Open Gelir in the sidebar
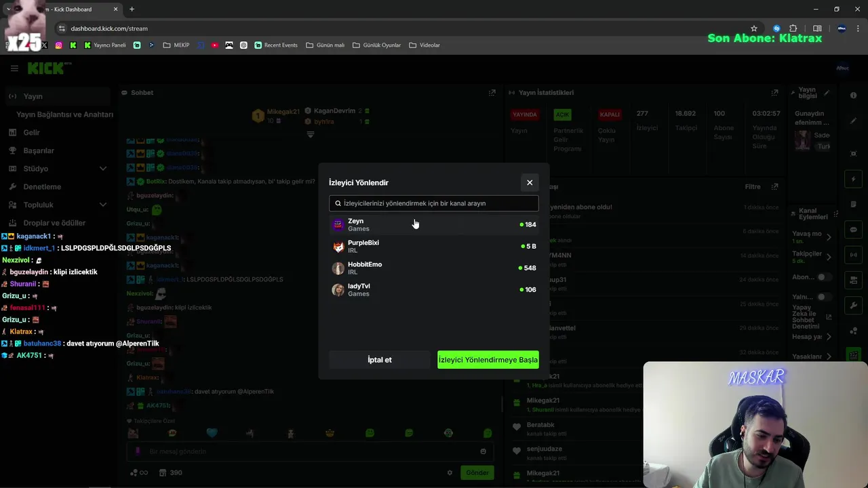868x488 pixels. coord(31,133)
